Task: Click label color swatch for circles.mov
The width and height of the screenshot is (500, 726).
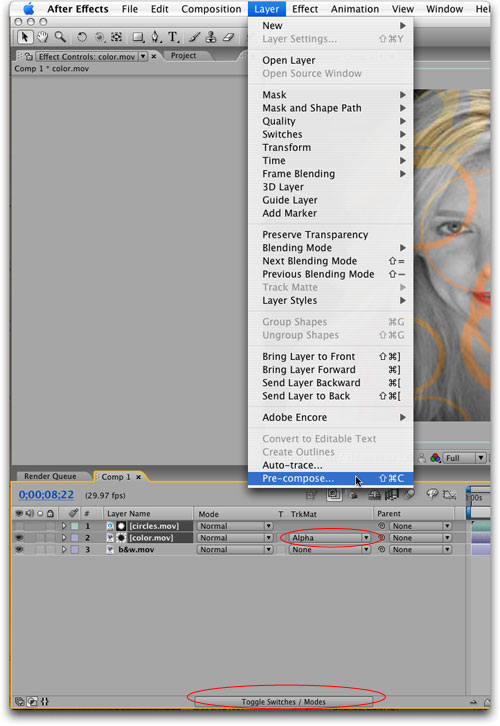Action: point(75,526)
